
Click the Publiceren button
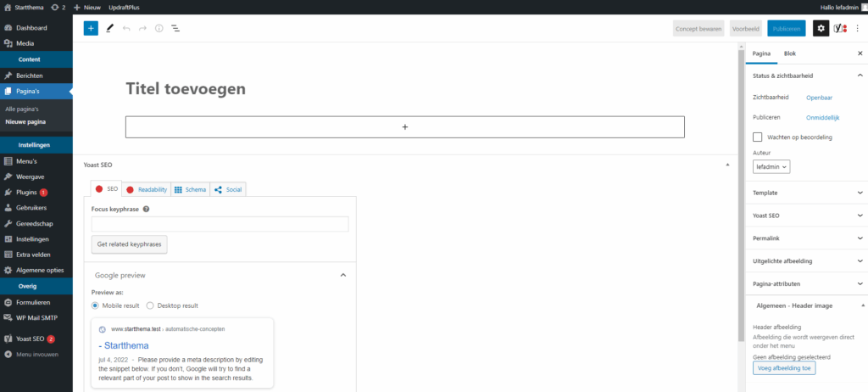click(x=786, y=28)
